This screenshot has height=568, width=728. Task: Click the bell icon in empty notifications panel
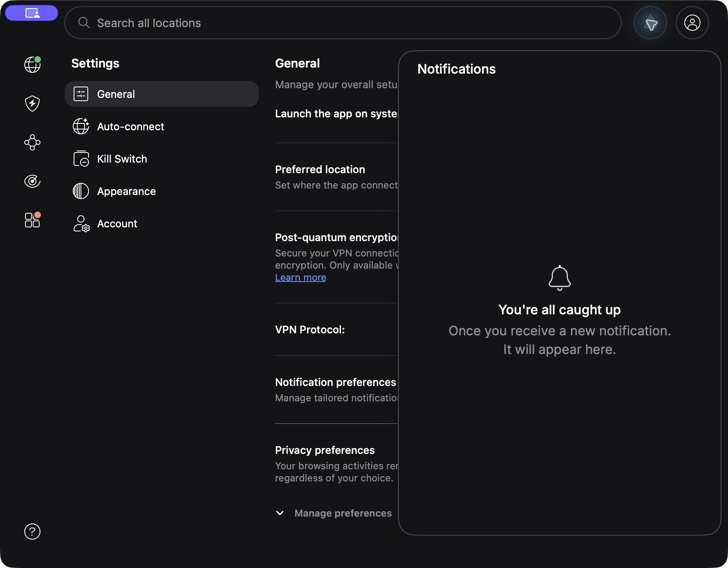560,278
